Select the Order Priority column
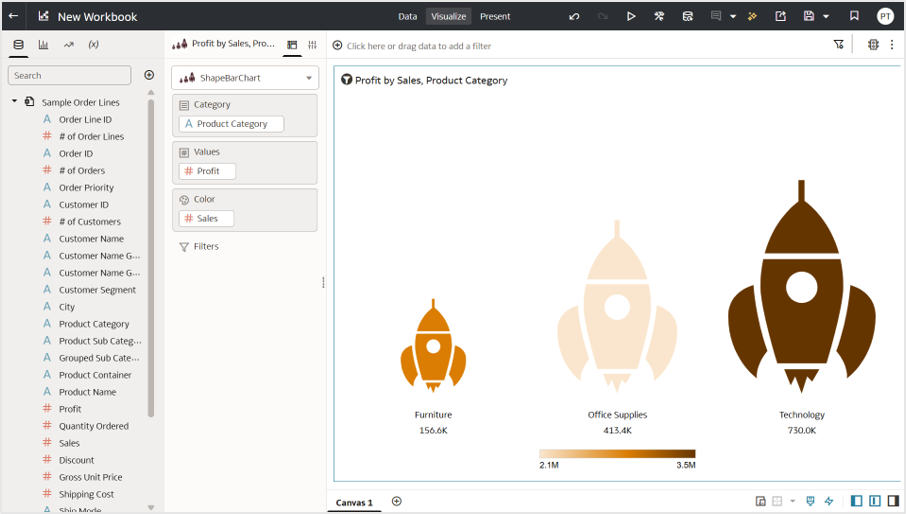This screenshot has width=906, height=514. click(86, 188)
